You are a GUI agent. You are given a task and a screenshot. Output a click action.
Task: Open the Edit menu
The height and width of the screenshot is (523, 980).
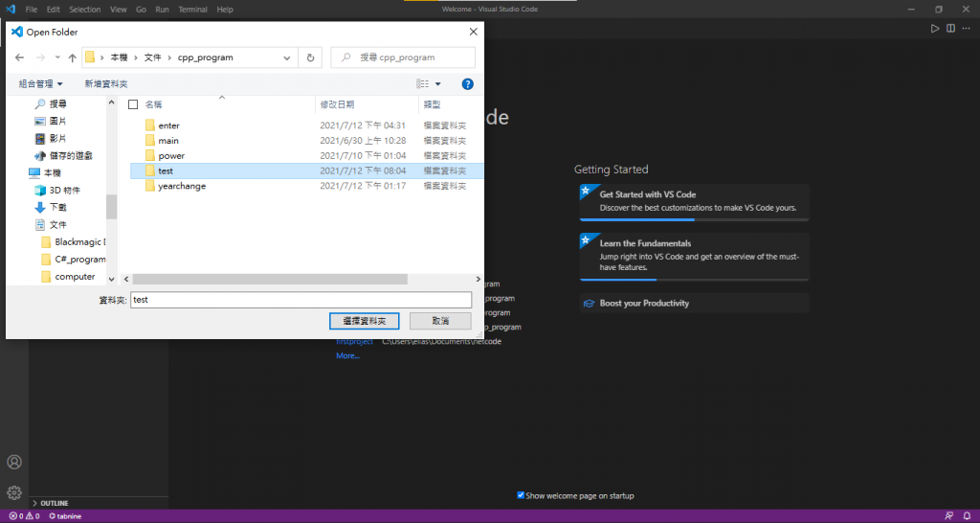click(54, 10)
